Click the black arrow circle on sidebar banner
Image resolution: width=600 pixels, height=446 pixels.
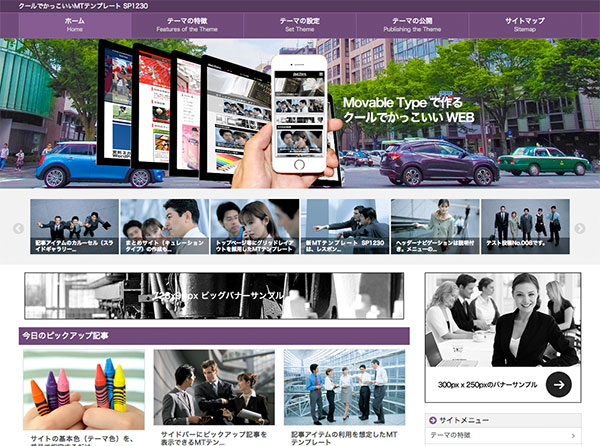(559, 384)
